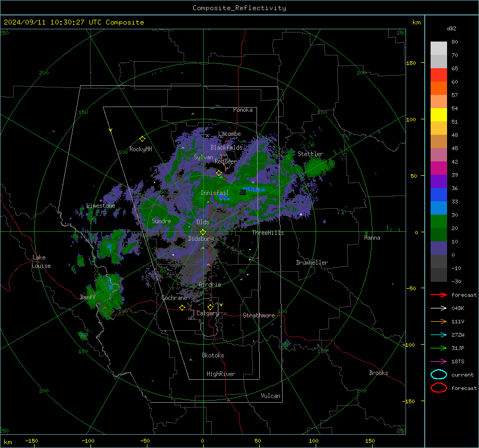Image resolution: width=479 pixels, height=448 pixels.
Task: Click the red forecast arrow in legend
Action: pos(439,295)
